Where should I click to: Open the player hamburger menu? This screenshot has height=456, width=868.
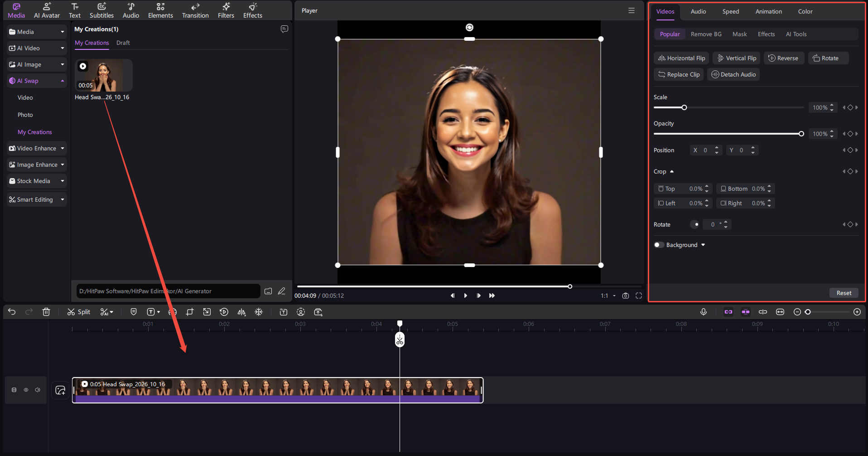[632, 10]
